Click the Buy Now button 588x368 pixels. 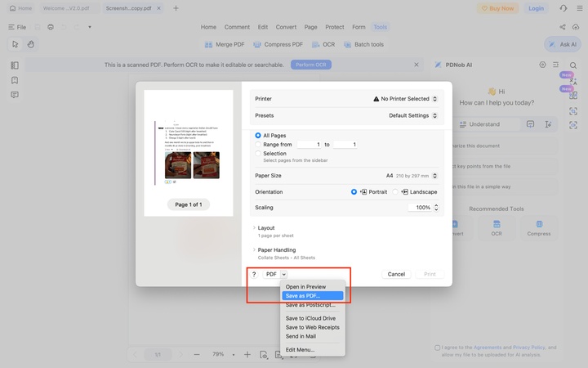coord(497,8)
